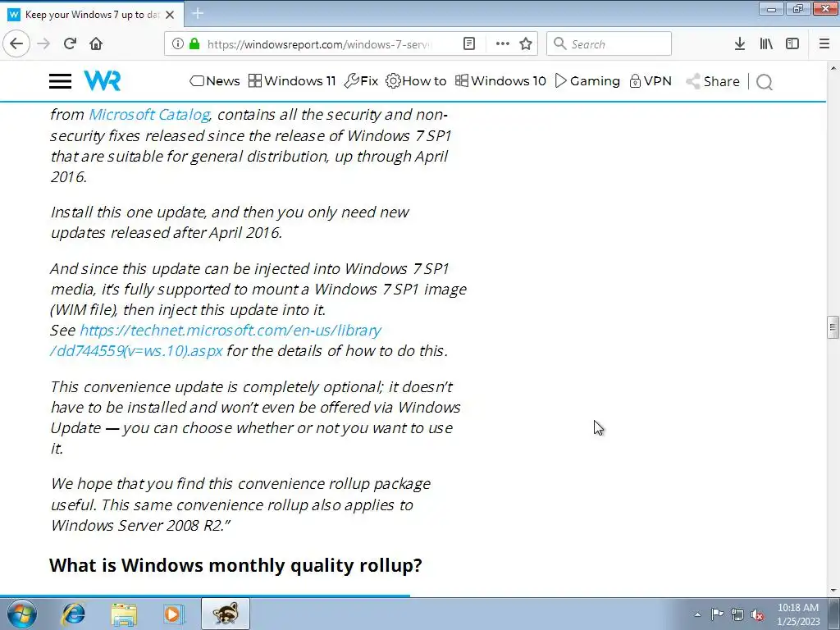Click the muted volume tray icon
The width and height of the screenshot is (840, 630).
coord(757,614)
